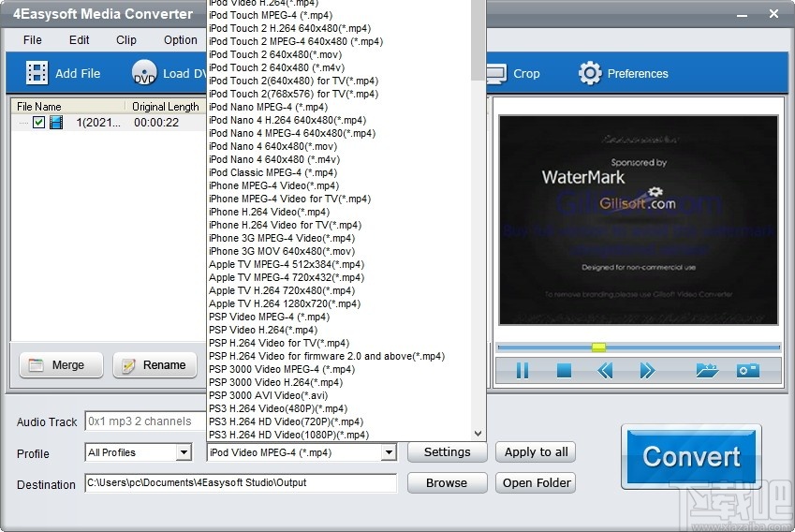Select Apple TV MPEG-4 720x432(*.mp4)
795x532 pixels.
287,277
